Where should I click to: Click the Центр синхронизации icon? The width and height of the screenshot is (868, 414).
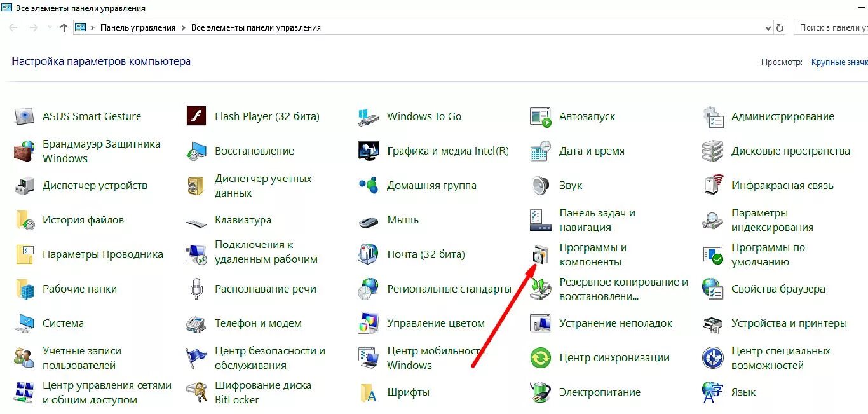pyautogui.click(x=541, y=357)
